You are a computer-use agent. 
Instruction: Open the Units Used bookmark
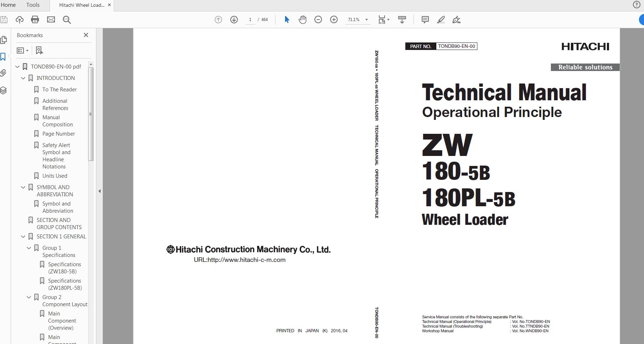[x=55, y=176]
